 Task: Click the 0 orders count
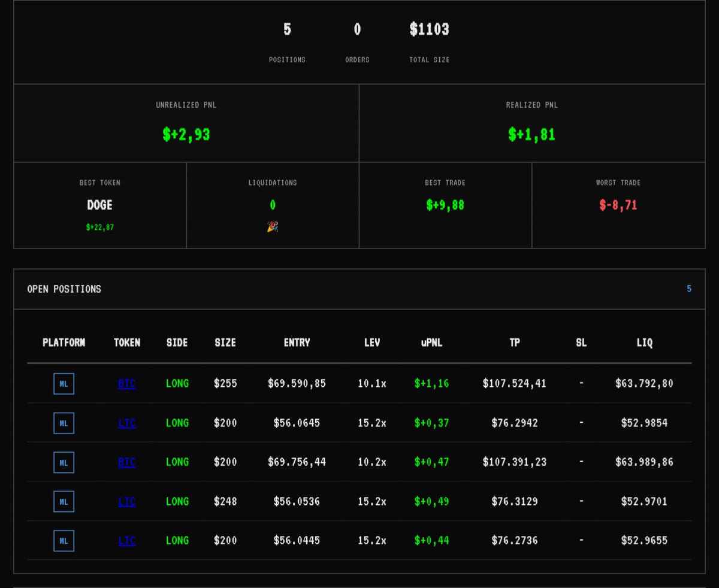[x=357, y=29]
